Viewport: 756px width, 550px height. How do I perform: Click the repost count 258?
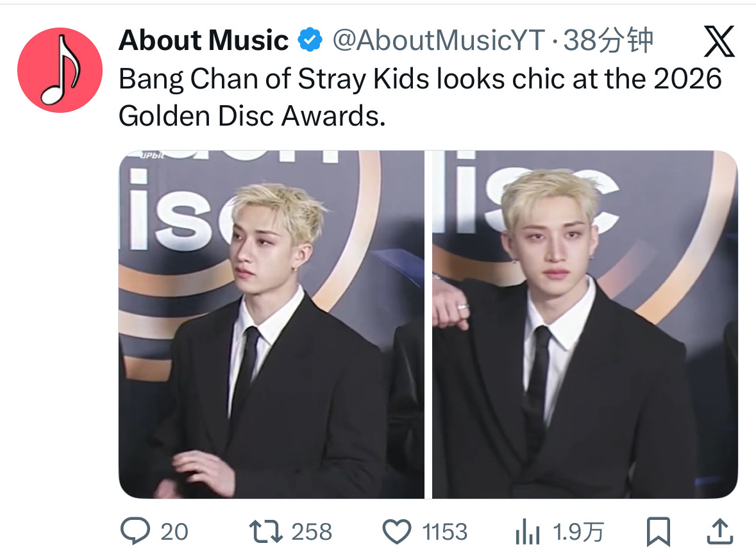[312, 531]
